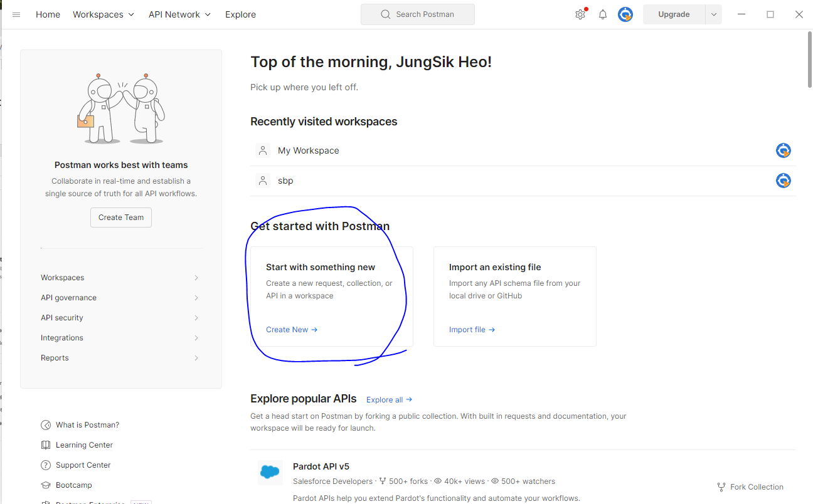Click the Bootcamp graduation cap icon
The width and height of the screenshot is (813, 504).
click(46, 485)
